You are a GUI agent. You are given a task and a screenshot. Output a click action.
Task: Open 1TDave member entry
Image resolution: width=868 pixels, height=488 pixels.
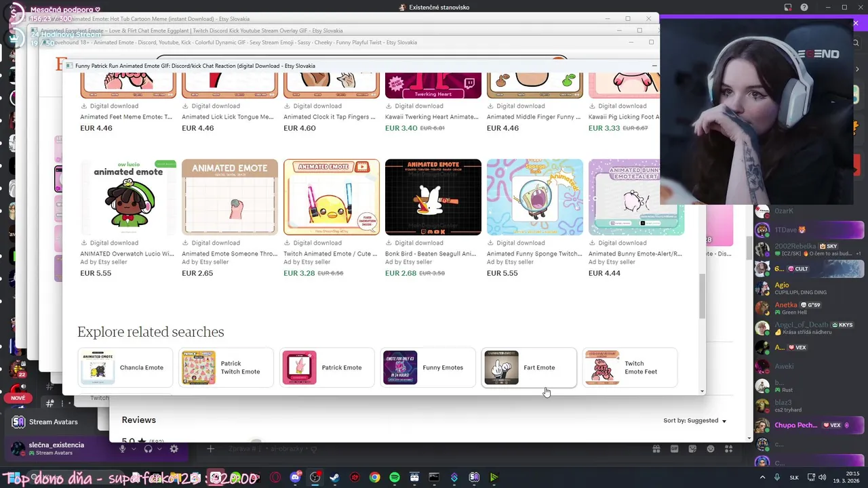pyautogui.click(x=810, y=230)
